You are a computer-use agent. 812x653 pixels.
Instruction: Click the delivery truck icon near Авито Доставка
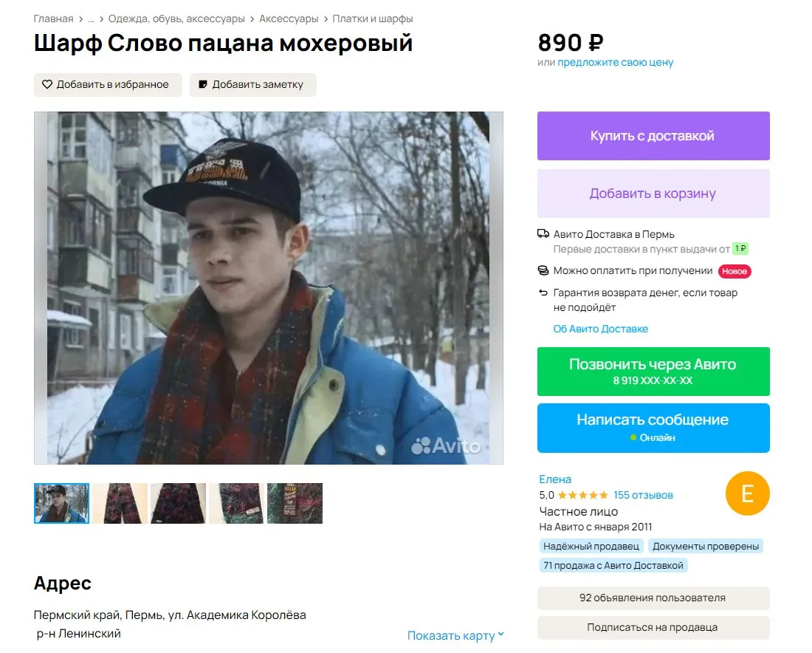[543, 233]
